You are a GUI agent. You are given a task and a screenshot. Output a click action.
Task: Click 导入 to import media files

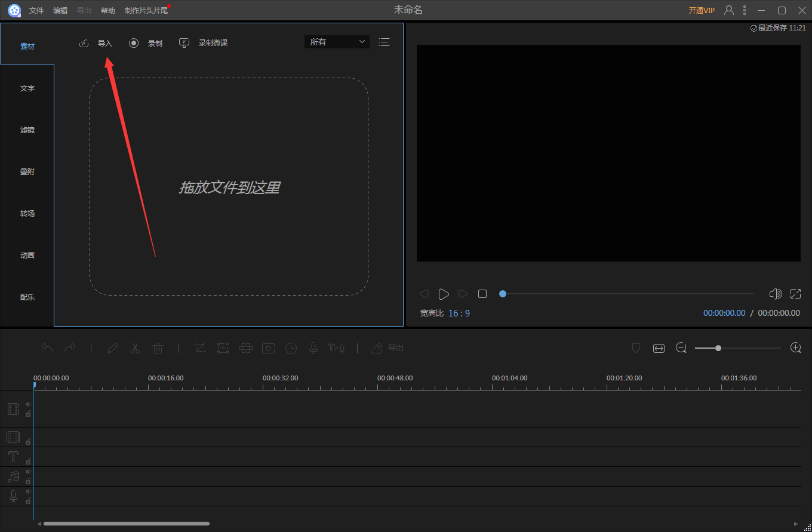[x=104, y=42]
